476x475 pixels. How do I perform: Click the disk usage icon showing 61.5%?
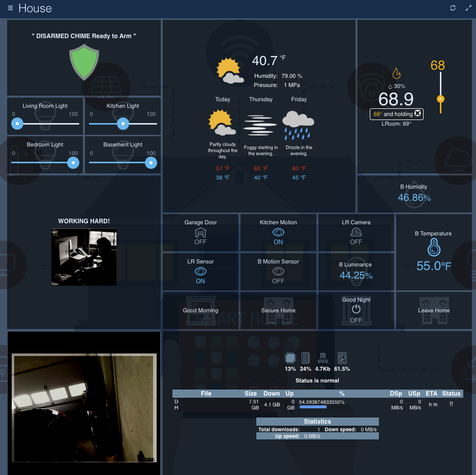pyautogui.click(x=342, y=358)
